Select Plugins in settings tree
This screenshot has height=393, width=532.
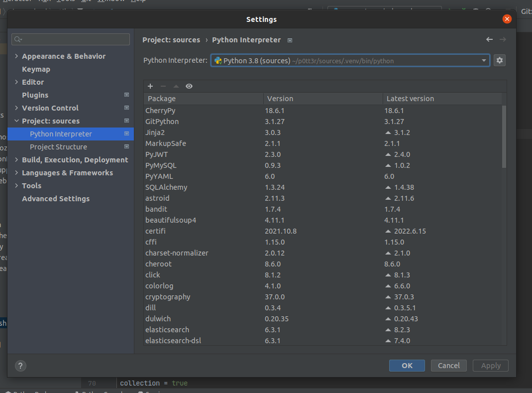pyautogui.click(x=35, y=95)
